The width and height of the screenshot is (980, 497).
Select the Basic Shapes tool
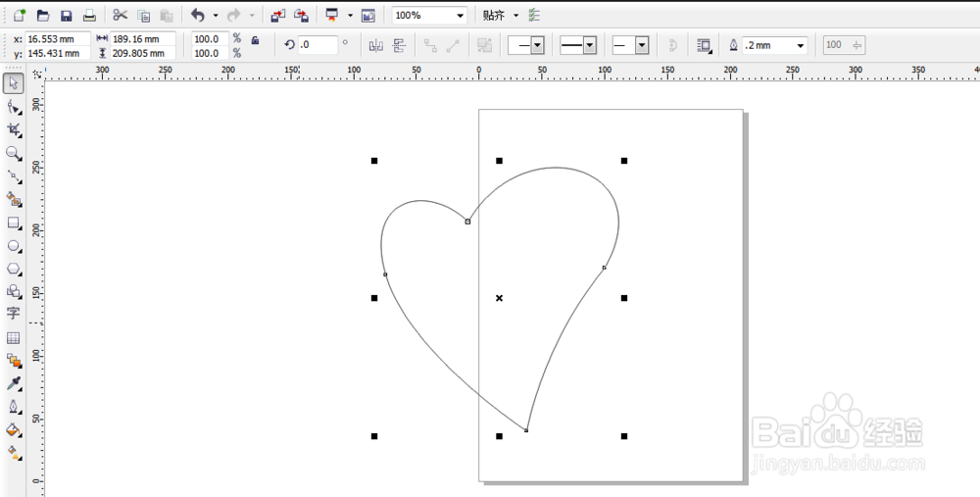click(x=14, y=291)
